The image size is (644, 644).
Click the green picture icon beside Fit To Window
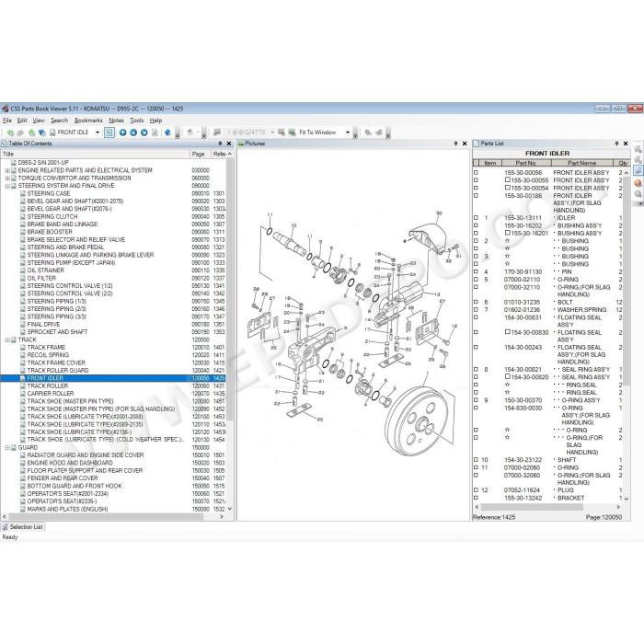(x=292, y=132)
